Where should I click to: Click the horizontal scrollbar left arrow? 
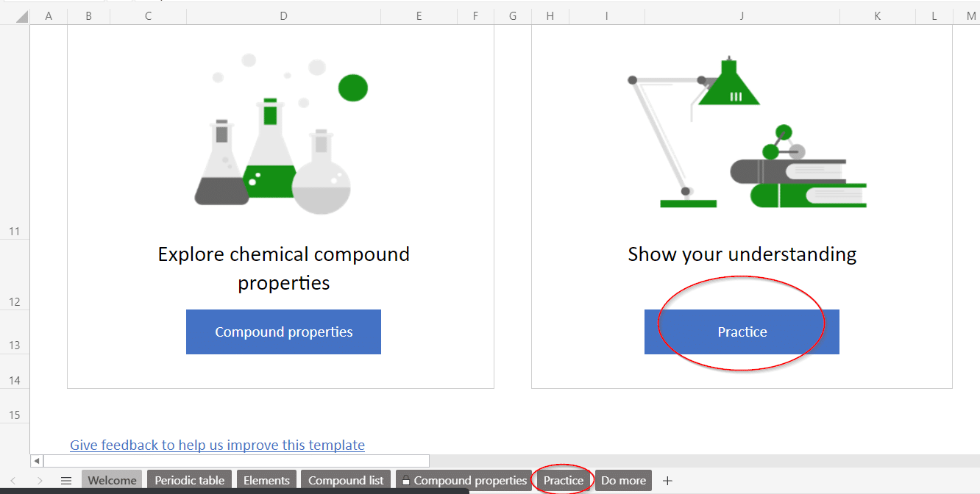37,461
